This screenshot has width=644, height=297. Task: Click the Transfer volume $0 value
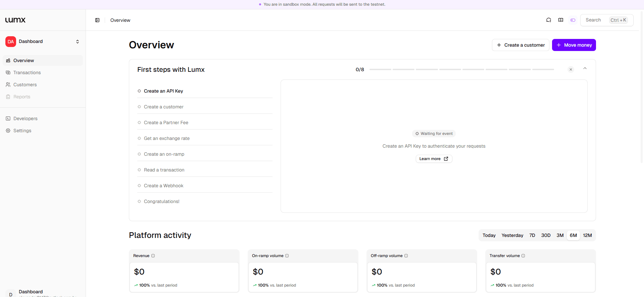(496, 272)
